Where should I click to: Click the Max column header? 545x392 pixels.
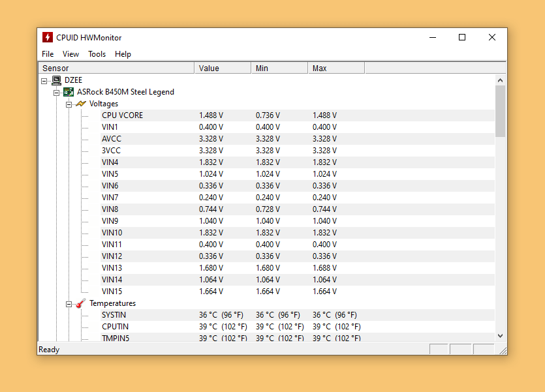tap(336, 68)
